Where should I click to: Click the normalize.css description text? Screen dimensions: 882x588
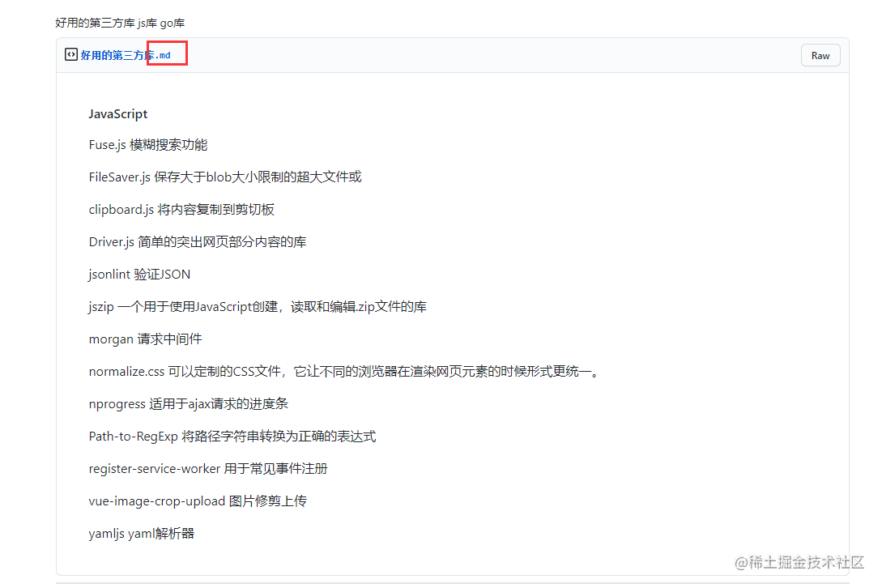tap(343, 371)
